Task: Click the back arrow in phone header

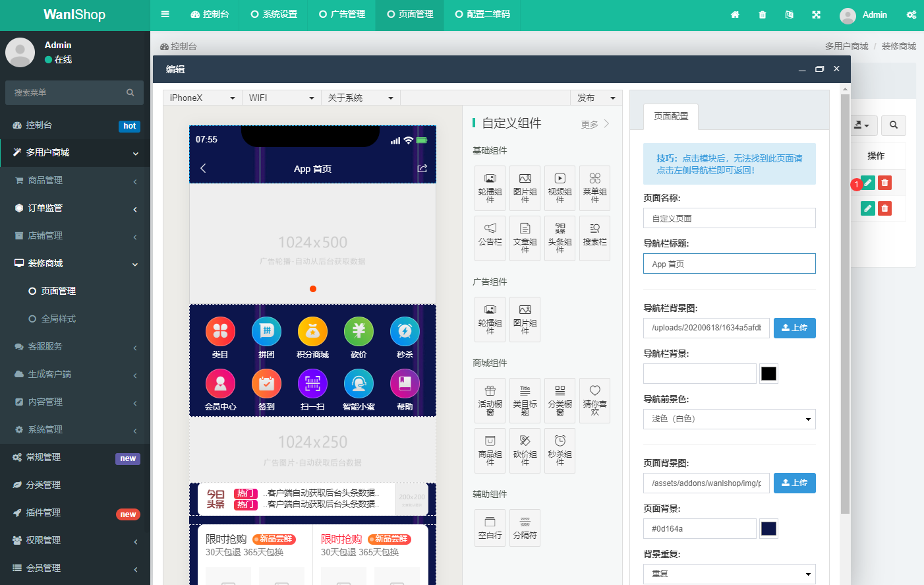Action: pyautogui.click(x=203, y=168)
